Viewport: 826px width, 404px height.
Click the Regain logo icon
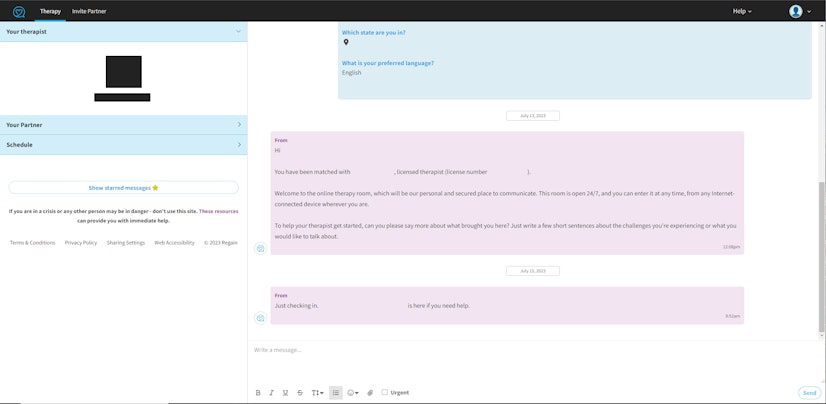click(19, 11)
